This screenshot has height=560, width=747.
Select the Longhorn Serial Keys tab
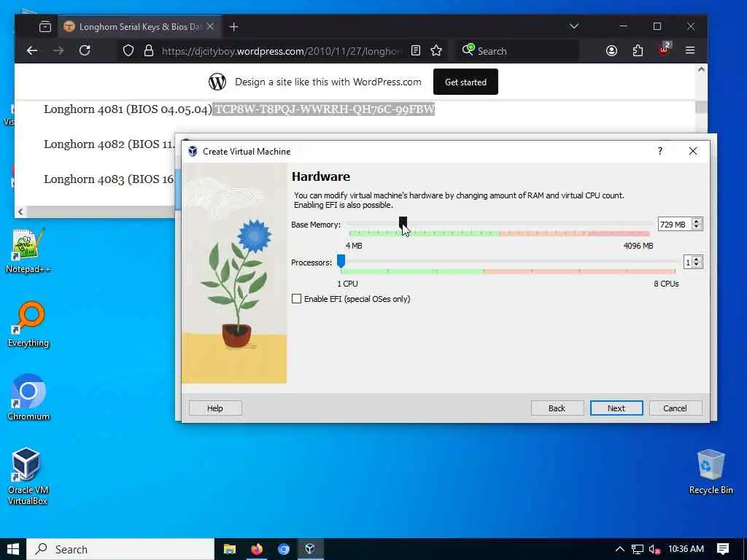click(139, 27)
